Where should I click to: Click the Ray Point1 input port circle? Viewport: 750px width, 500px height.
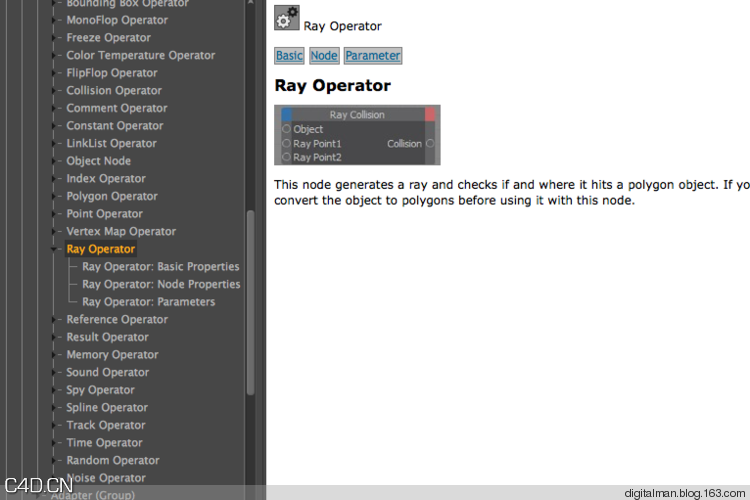[287, 143]
